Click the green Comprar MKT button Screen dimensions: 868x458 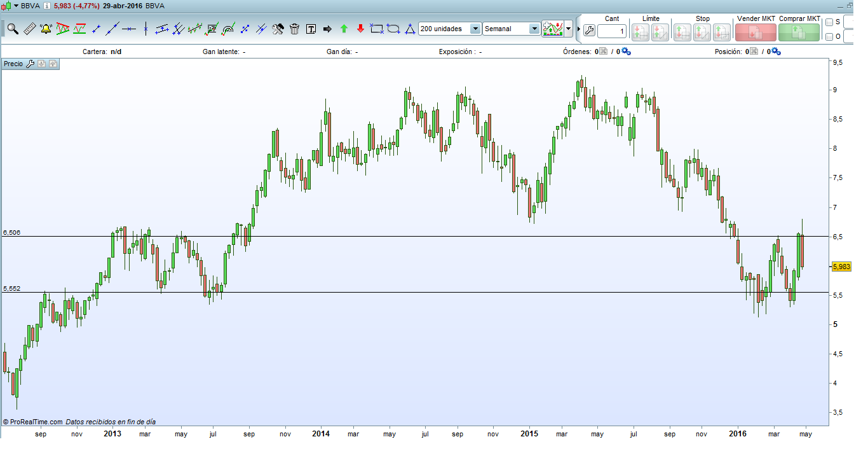point(799,32)
